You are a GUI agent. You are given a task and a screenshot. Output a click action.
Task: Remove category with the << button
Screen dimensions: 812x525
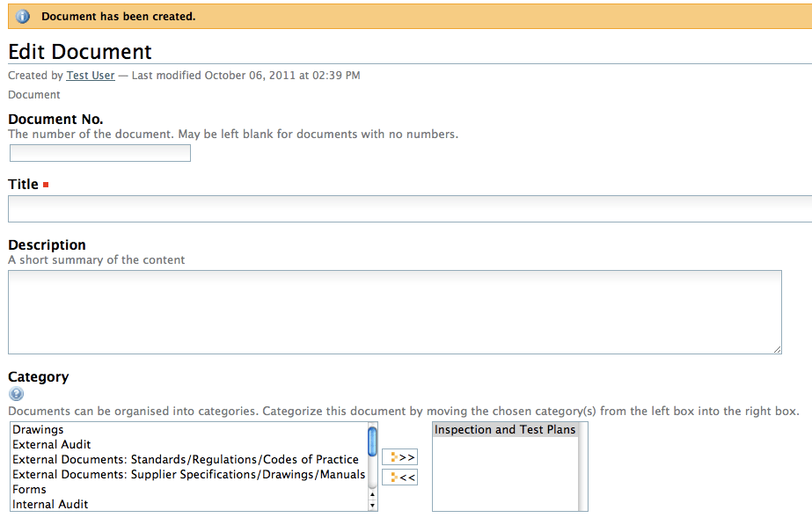[399, 477]
